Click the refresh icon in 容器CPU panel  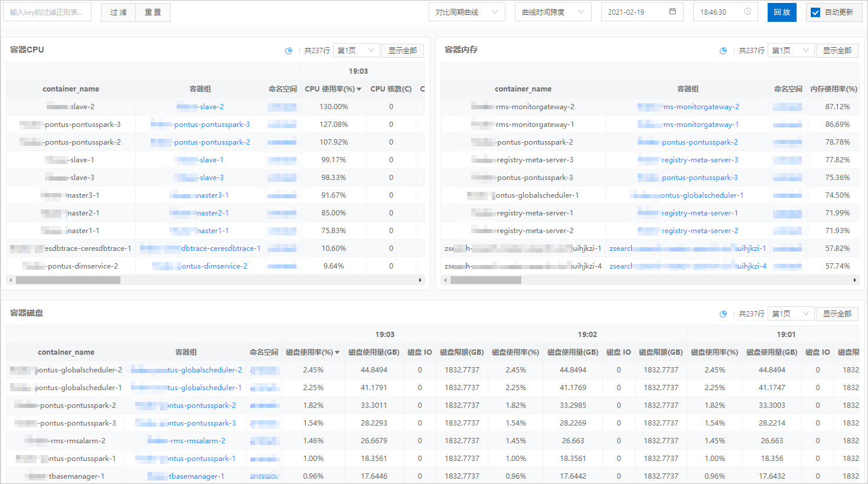coord(289,51)
